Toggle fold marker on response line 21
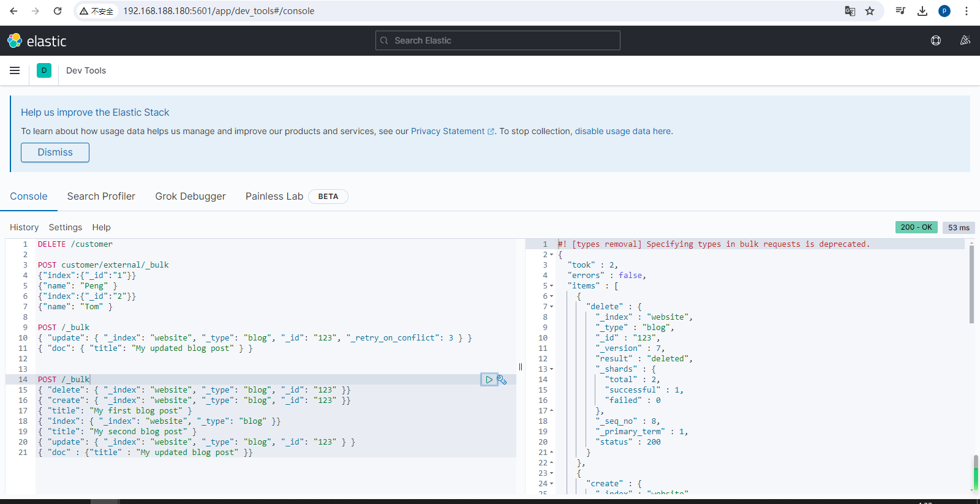 coord(551,453)
